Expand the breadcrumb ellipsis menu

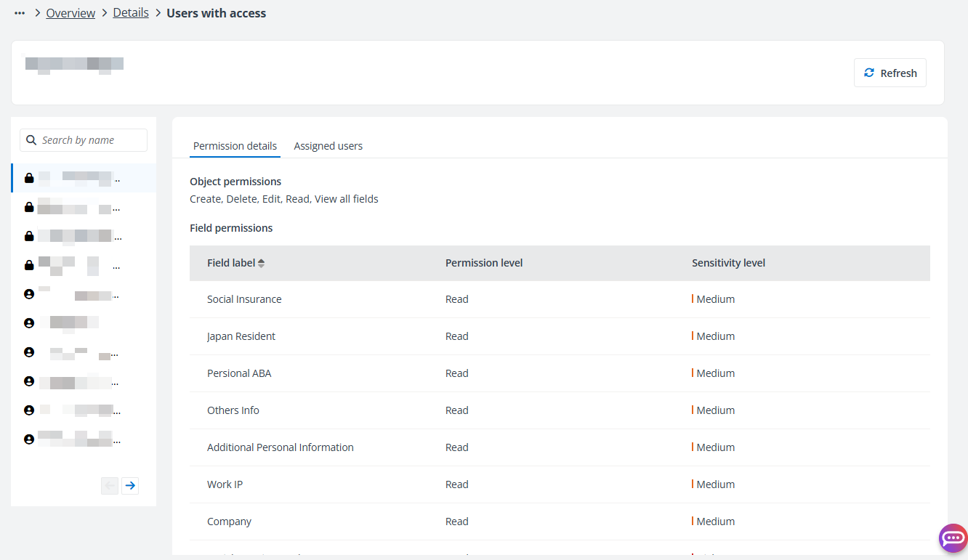19,12
